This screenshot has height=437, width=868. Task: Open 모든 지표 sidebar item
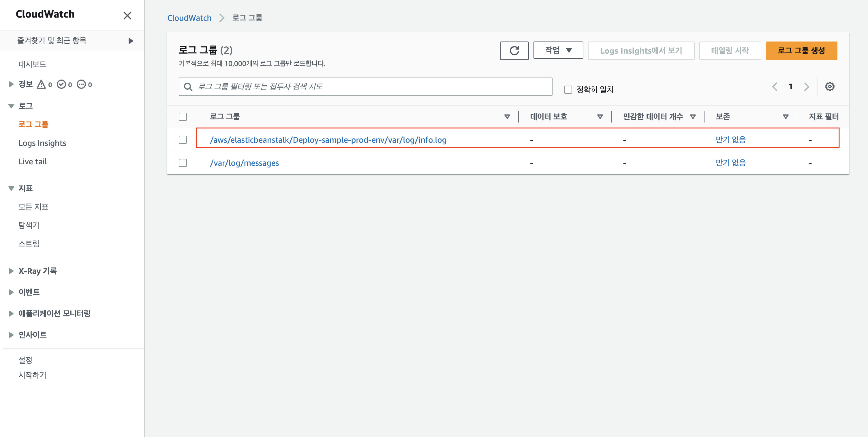(x=33, y=207)
